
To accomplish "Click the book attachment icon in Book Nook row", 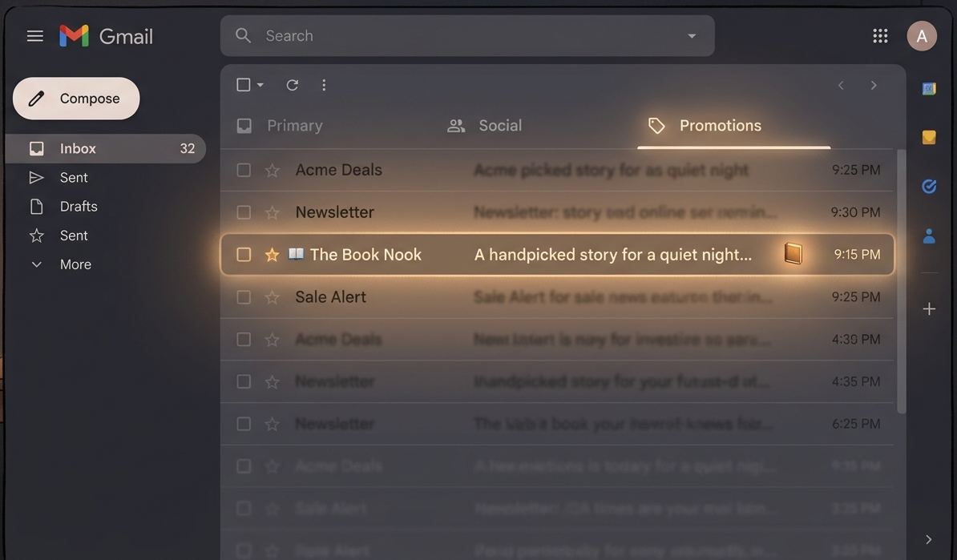I will 793,253.
